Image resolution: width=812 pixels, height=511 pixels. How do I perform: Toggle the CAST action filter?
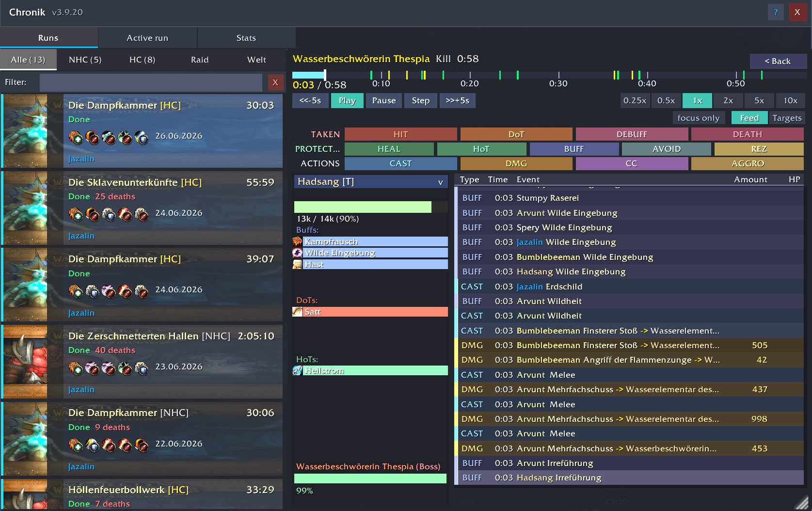coord(401,163)
